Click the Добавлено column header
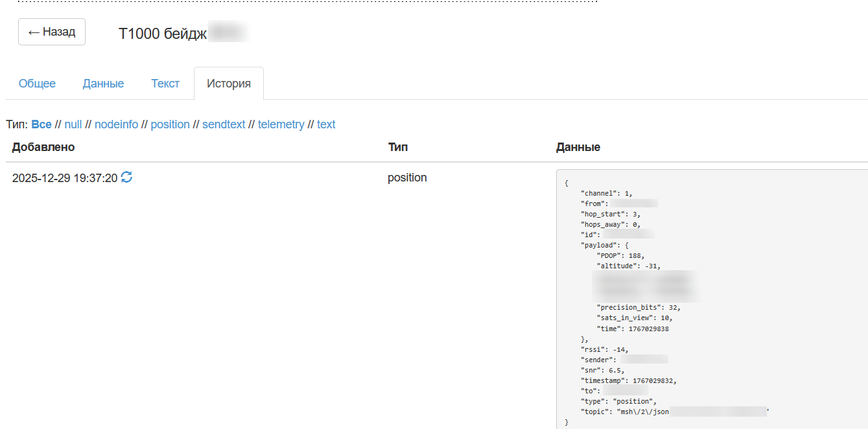 [43, 147]
